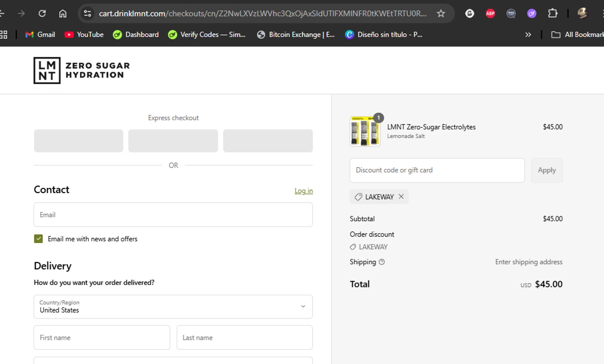Image resolution: width=604 pixels, height=364 pixels.
Task: Click the address bar URL
Action: tap(263, 13)
